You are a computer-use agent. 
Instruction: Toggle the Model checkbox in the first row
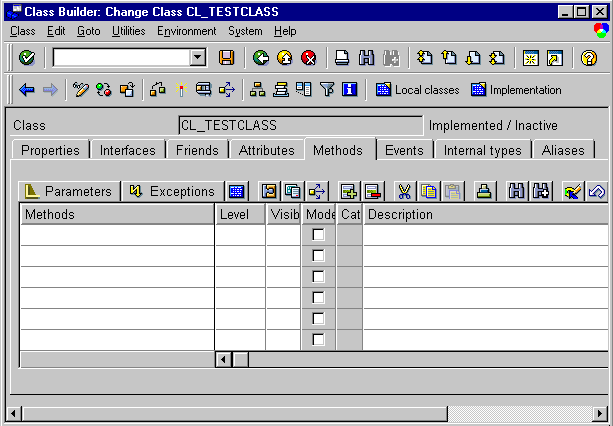[318, 234]
